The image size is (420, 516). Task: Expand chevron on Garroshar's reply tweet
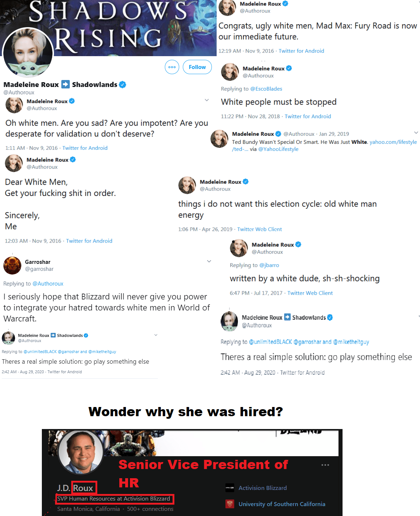[x=209, y=261]
